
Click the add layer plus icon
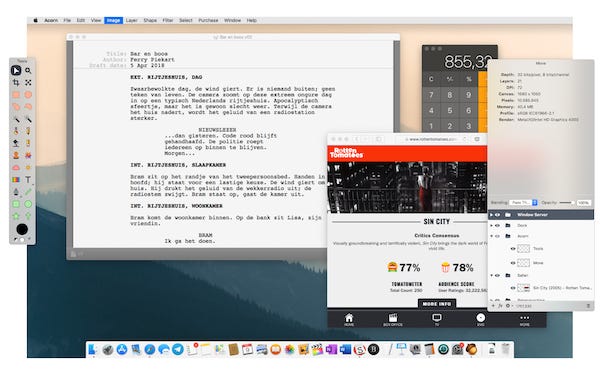(493, 306)
